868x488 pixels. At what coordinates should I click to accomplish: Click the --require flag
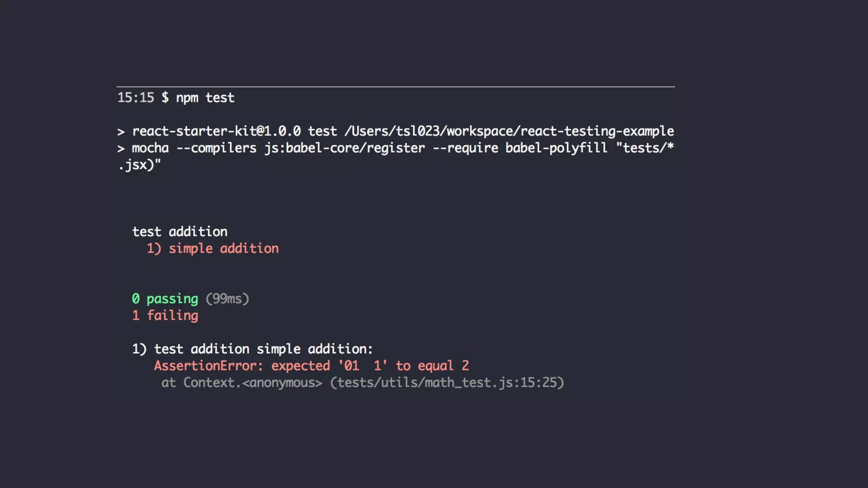click(465, 148)
